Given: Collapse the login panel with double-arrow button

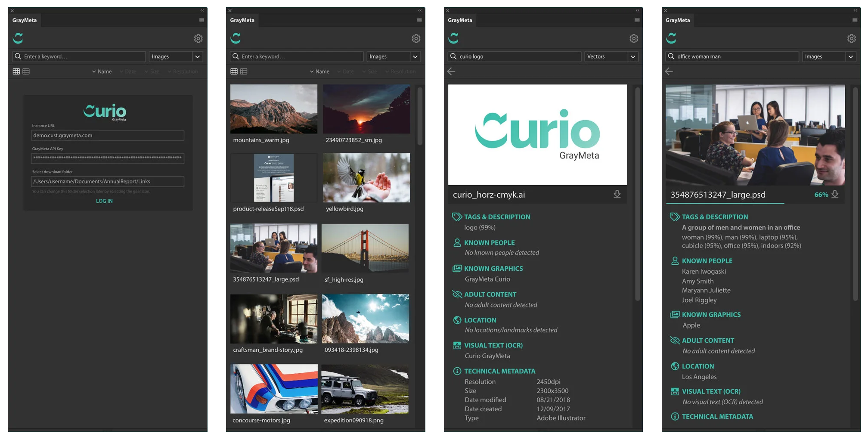Looking at the screenshot, I should tap(202, 10).
